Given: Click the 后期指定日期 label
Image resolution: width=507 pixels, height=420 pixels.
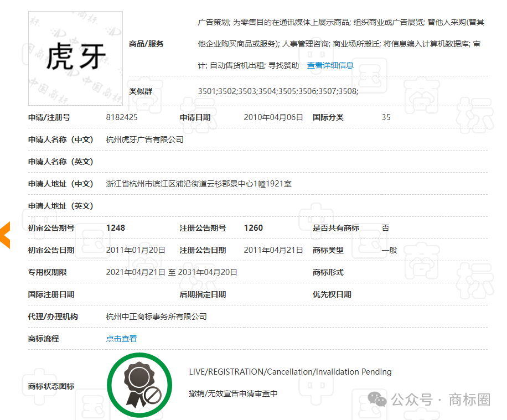Looking at the screenshot, I should [203, 294].
